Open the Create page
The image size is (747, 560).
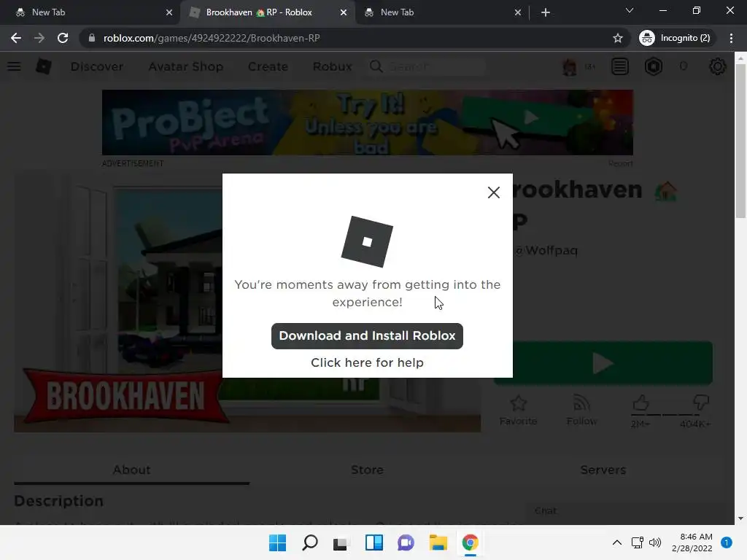click(268, 66)
